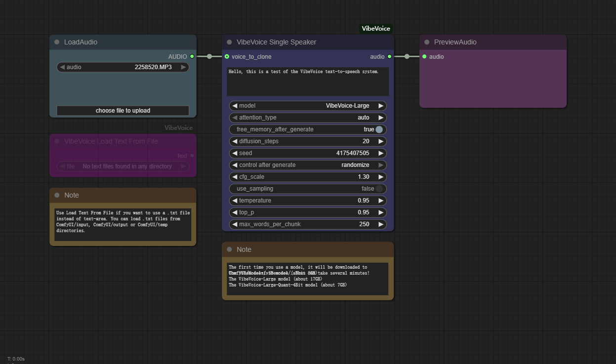616x364 pixels.
Task: Switch to next attention_type with right arrow
Action: coord(381,118)
